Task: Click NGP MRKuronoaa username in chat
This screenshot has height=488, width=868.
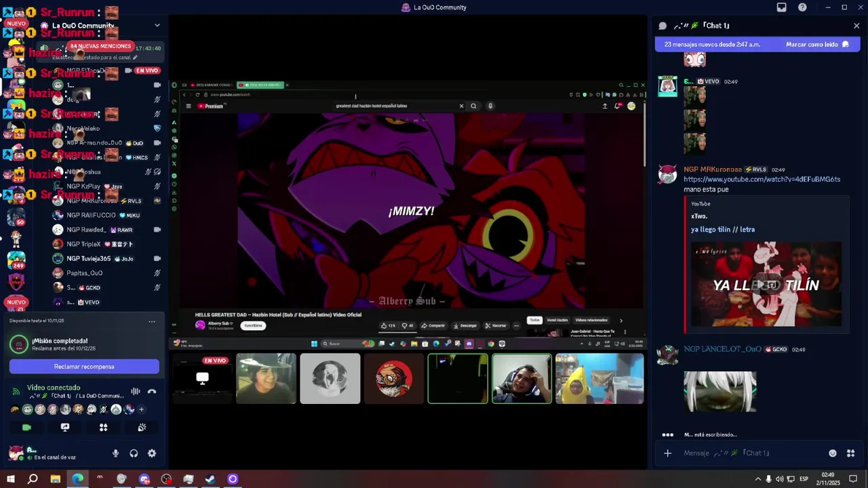Action: tap(713, 169)
